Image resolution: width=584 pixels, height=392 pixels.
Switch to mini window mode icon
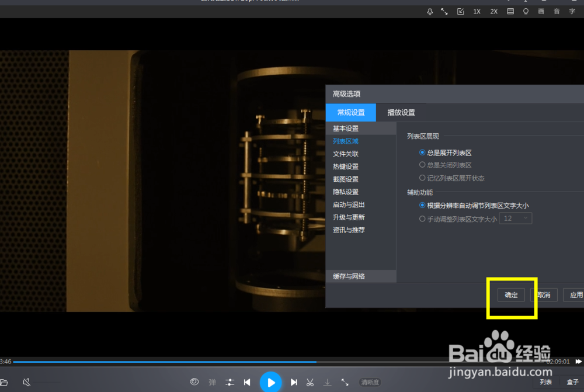click(460, 12)
